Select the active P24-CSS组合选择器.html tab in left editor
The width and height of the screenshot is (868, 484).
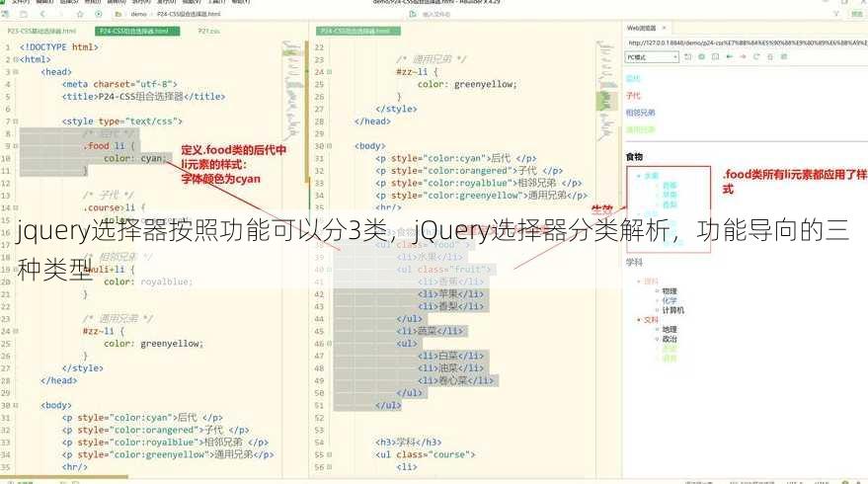137,31
